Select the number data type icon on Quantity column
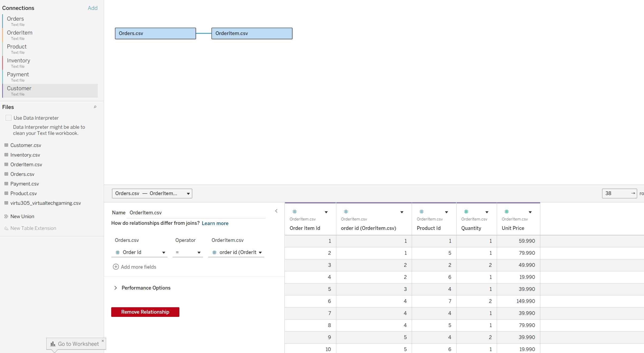The image size is (644, 353). coord(466,211)
